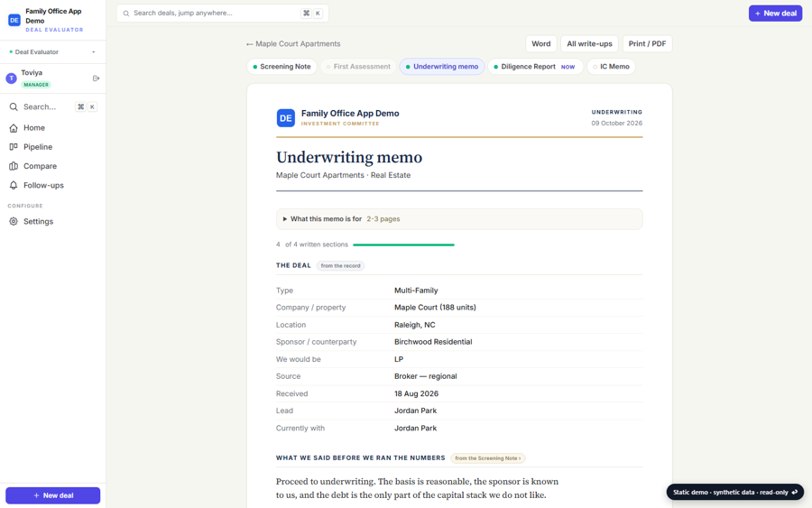Open Follow-ups in the sidebar
The image size is (812, 508).
(x=53, y=185)
